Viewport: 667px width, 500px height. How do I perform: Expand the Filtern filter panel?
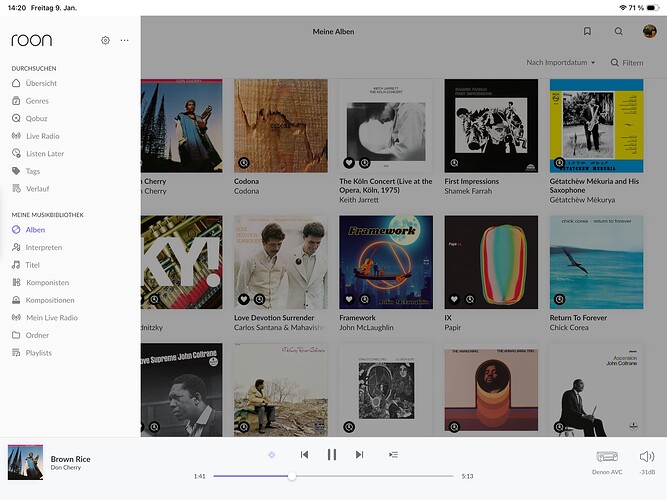pyautogui.click(x=627, y=63)
